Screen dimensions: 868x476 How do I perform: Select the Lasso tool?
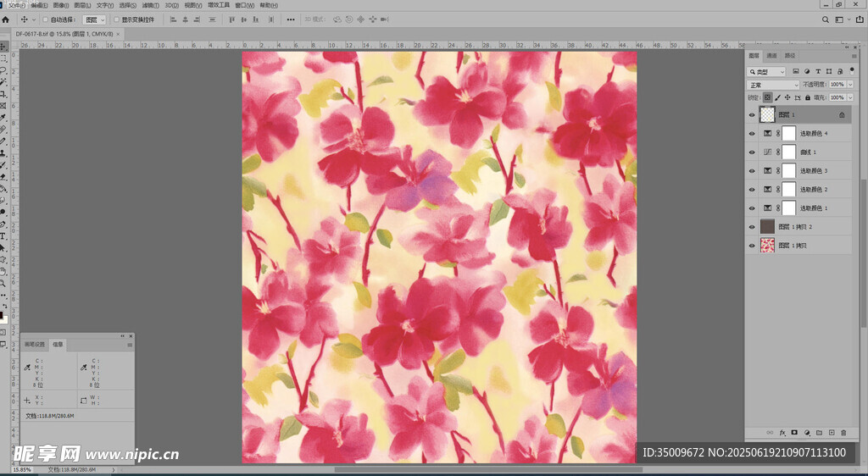(3, 70)
